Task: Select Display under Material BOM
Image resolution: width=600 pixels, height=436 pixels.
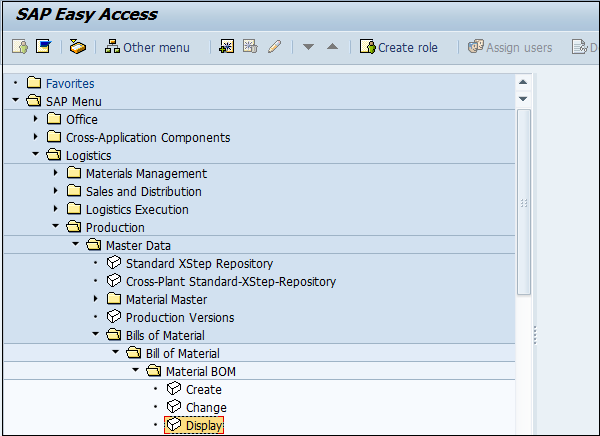Action: 203,425
